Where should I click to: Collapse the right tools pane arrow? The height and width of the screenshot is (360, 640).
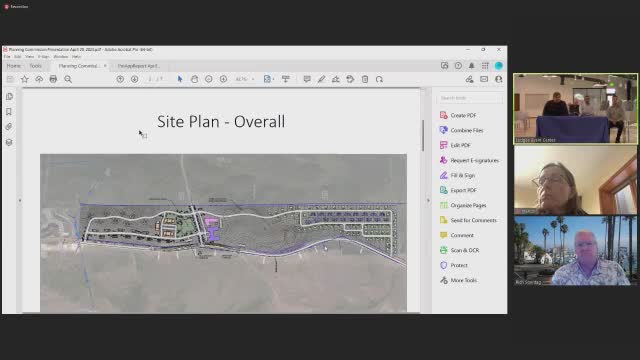(428, 200)
